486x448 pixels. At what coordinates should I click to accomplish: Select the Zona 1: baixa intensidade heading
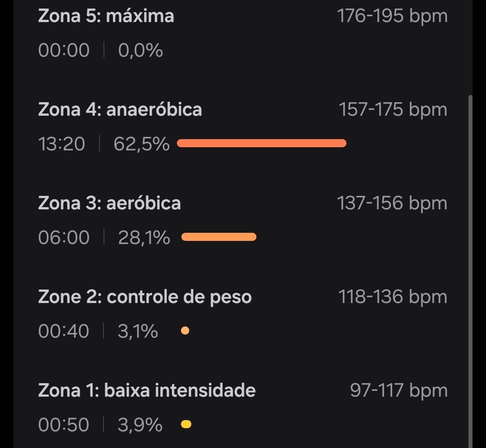tap(147, 390)
